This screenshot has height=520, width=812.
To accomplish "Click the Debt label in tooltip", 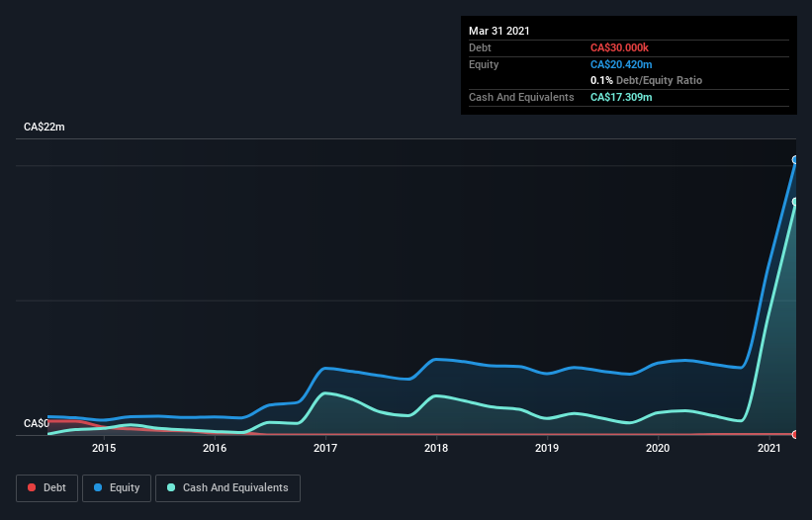I will point(480,47).
